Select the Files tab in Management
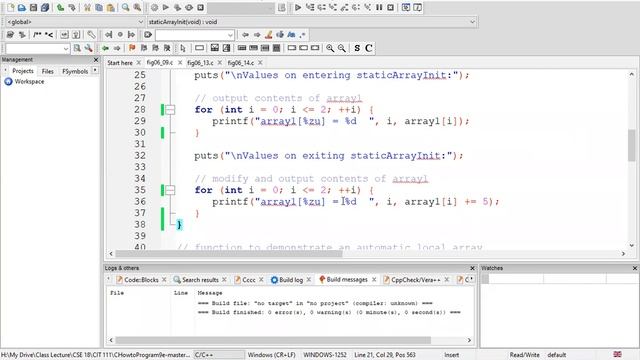Viewport: 640px width, 360px height. tap(47, 71)
